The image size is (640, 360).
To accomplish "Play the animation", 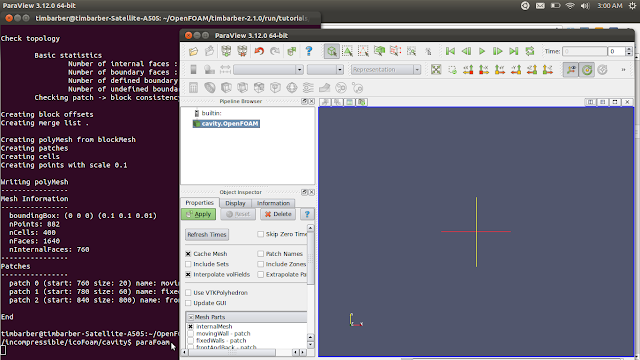I will click(x=482, y=51).
